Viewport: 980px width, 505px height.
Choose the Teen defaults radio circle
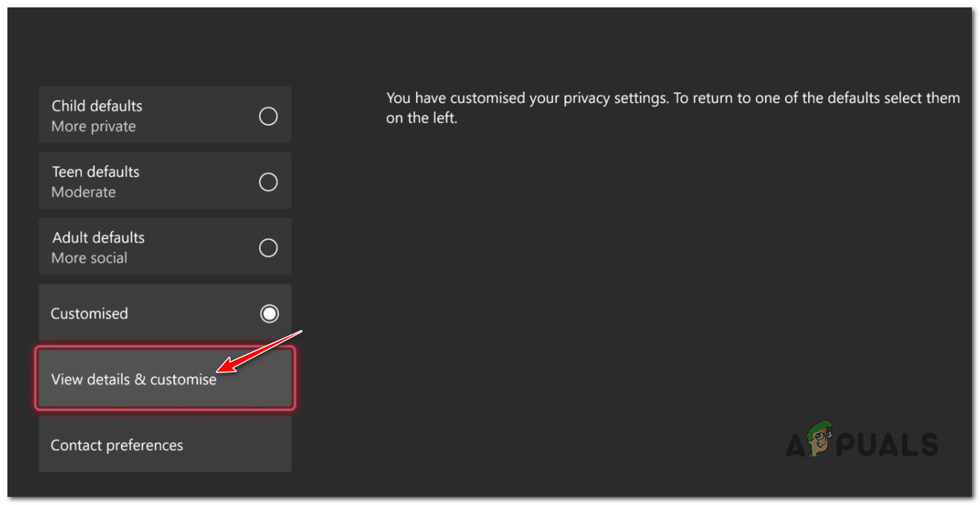coord(268,182)
